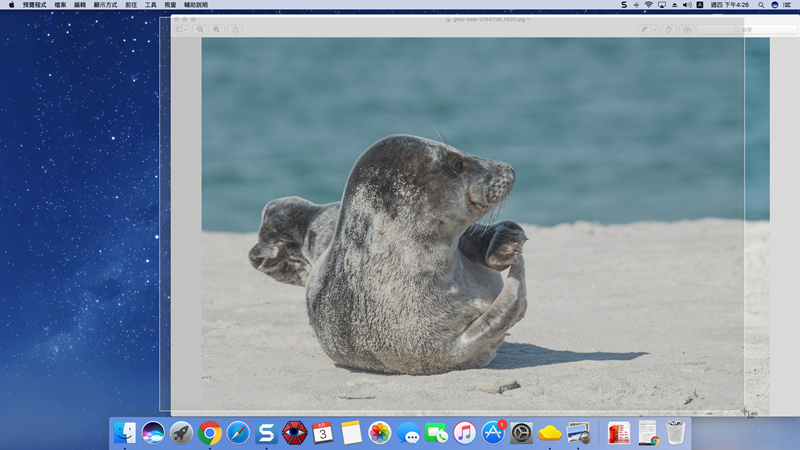Click the markup pen tool icon
This screenshot has width=800, height=450.
point(644,29)
